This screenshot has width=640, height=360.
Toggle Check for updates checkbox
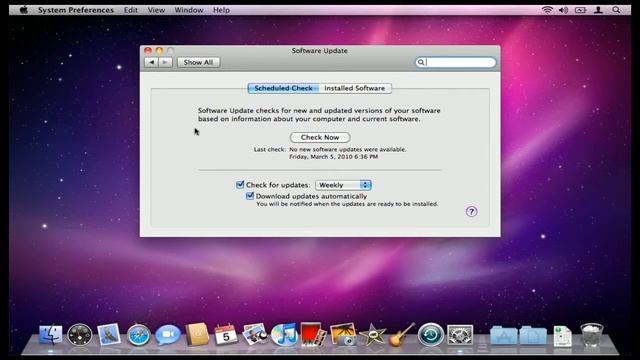240,184
